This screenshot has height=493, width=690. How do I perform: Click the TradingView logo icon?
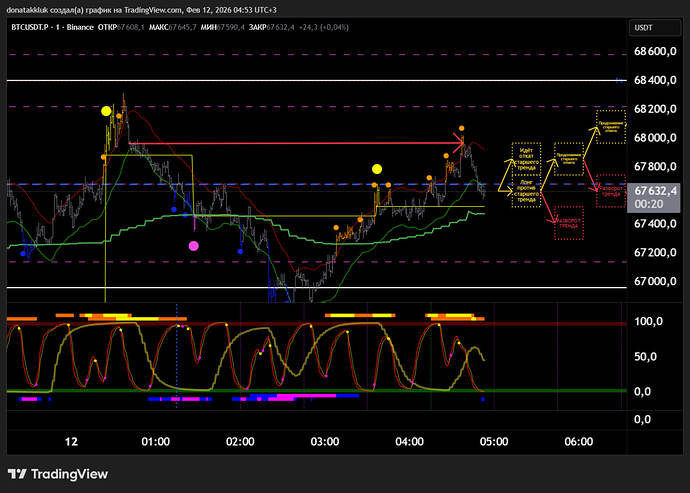tap(19, 474)
